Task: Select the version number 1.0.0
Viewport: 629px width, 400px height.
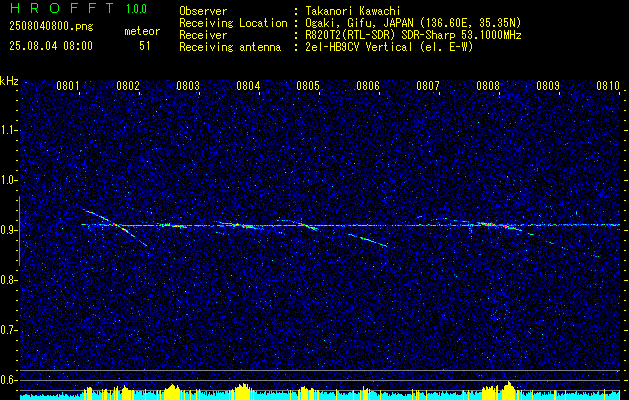Action: pyautogui.click(x=136, y=9)
